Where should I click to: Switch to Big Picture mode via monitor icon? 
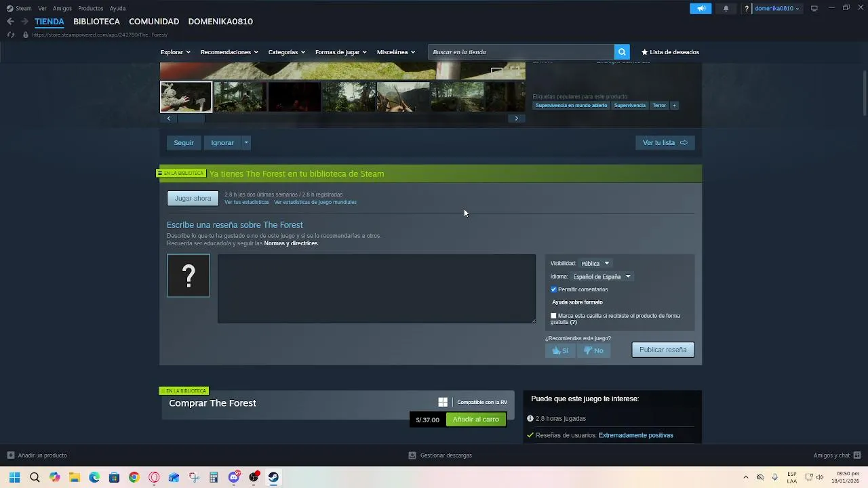(814, 8)
